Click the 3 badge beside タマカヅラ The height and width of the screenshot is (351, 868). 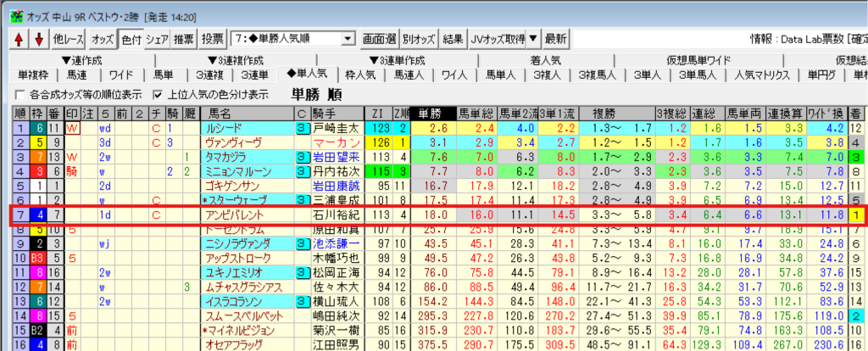301,157
